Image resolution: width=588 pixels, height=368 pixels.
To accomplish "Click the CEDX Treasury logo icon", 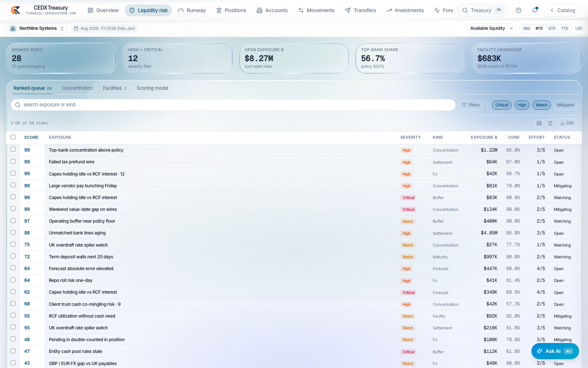I will (15, 10).
